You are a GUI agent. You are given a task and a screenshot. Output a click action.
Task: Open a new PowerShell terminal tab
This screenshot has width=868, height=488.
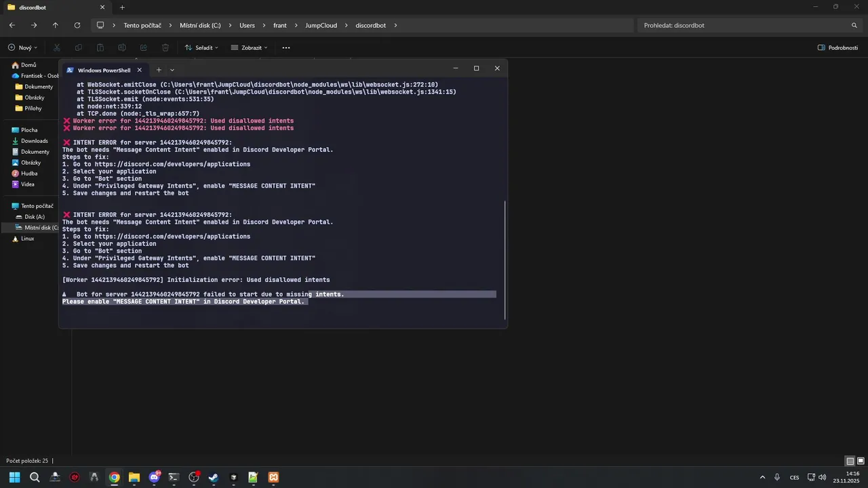click(159, 70)
